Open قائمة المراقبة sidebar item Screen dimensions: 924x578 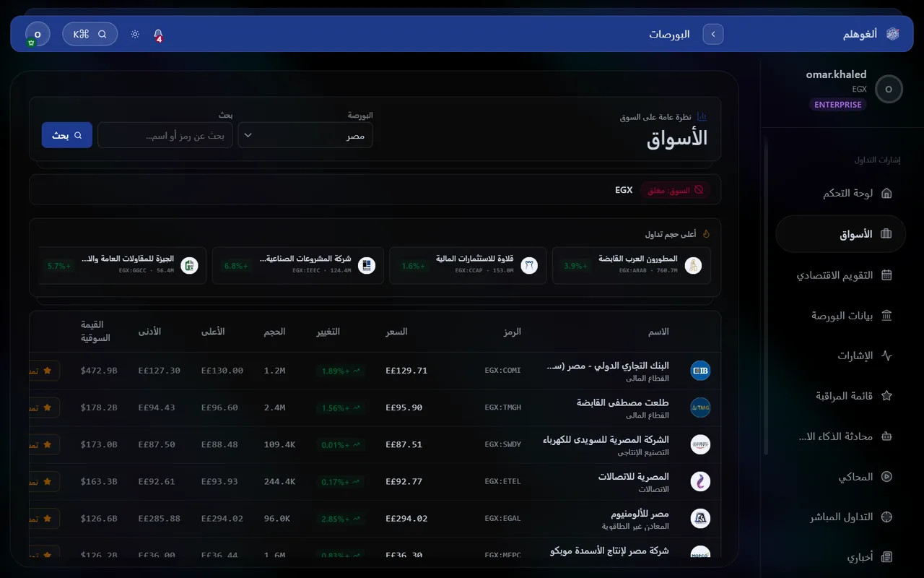(x=841, y=396)
